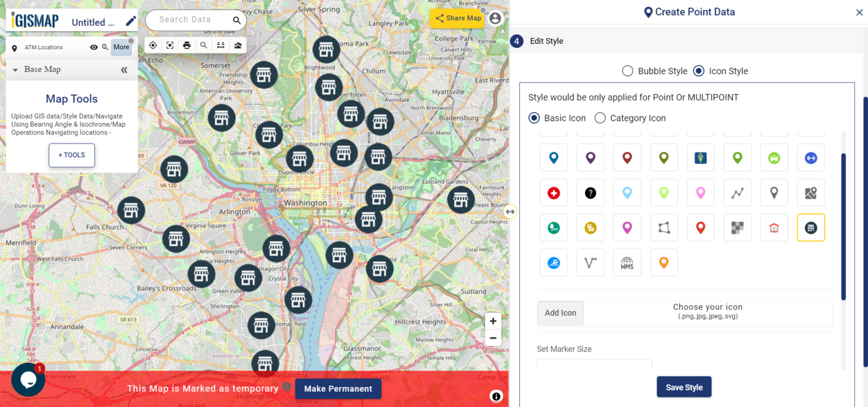Make the temporary map permanent

[x=338, y=389]
